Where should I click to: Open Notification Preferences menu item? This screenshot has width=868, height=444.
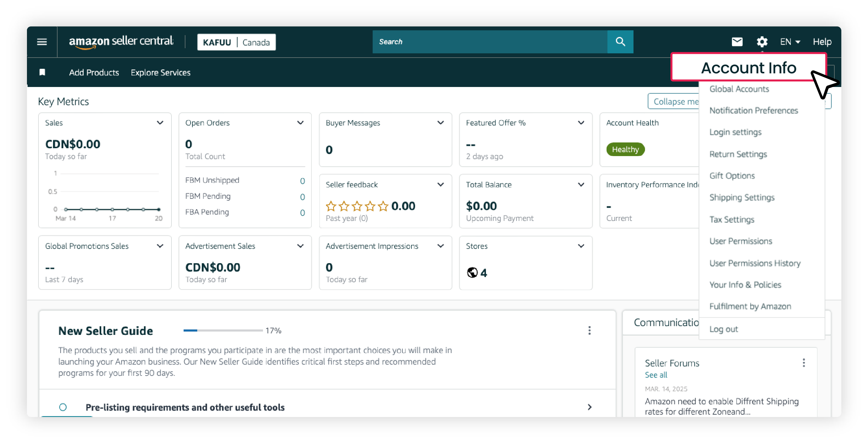coord(754,111)
